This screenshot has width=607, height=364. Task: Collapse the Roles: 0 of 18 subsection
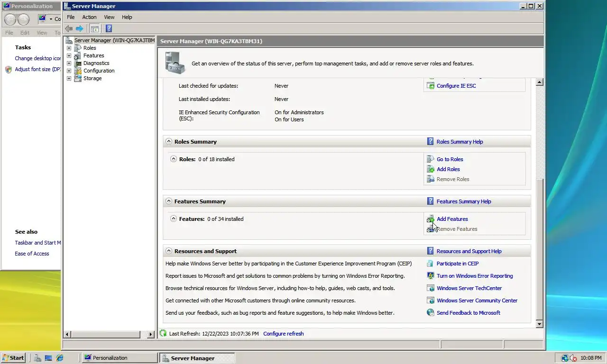coord(174,159)
